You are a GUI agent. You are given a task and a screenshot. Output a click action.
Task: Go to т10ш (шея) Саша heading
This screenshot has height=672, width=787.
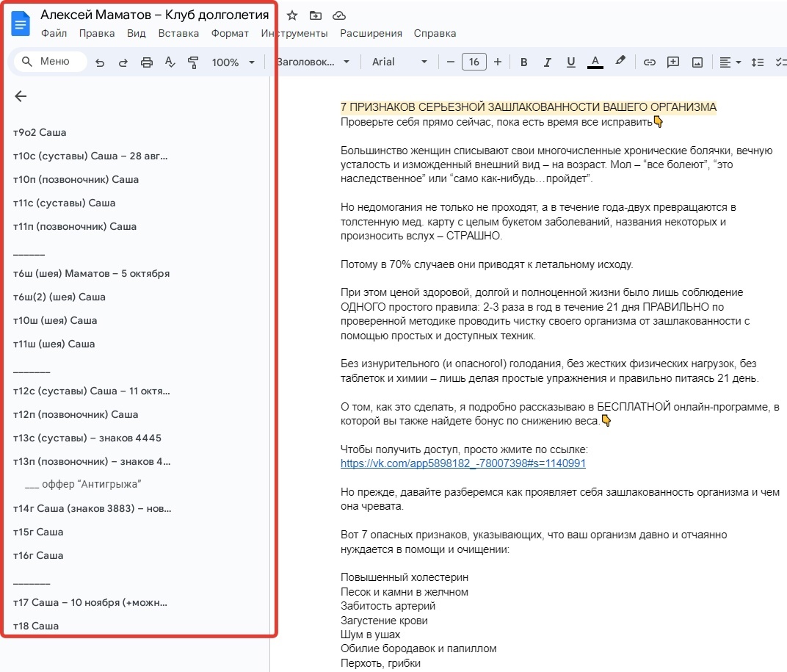[x=55, y=321]
